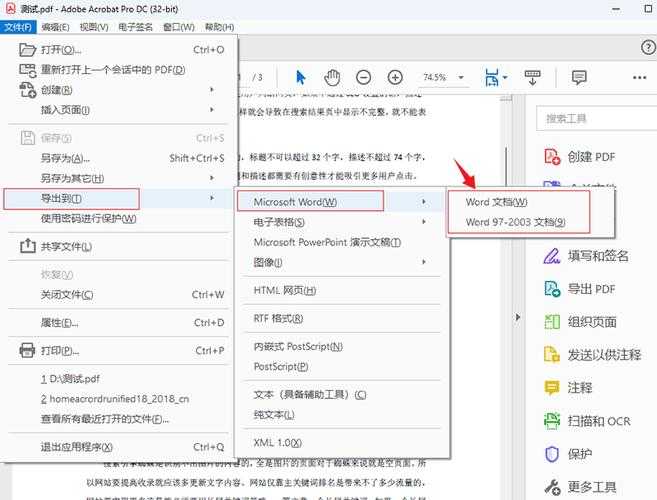Click the Search Tools (搜索工具) input field
This screenshot has width=657, height=500.
click(x=597, y=119)
